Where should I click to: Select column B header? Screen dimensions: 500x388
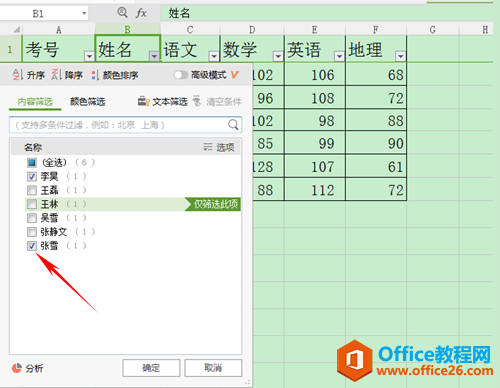pos(128,30)
